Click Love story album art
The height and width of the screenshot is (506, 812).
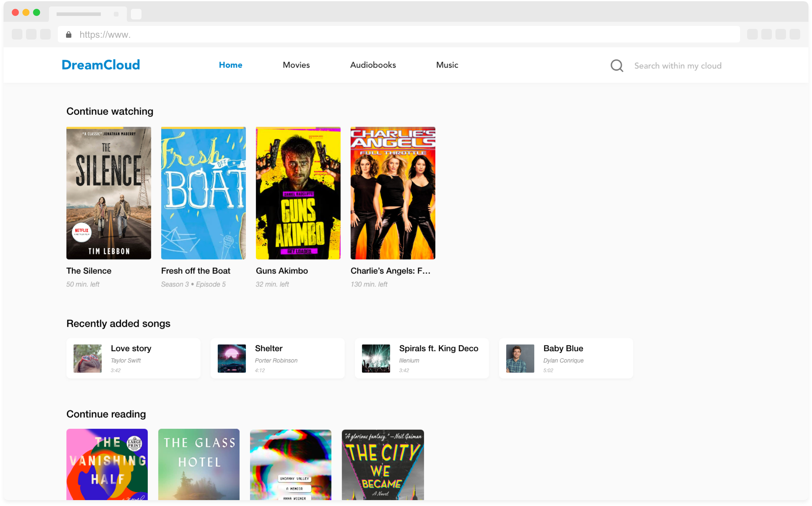coord(88,359)
